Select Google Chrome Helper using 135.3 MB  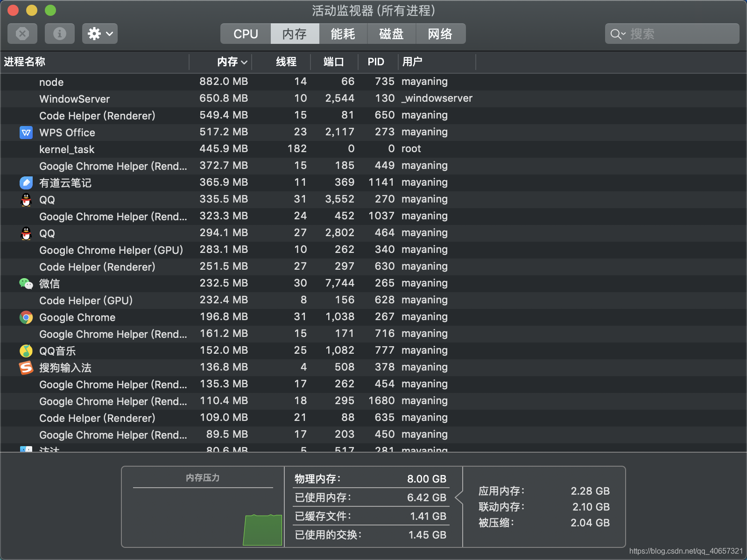pos(373,385)
